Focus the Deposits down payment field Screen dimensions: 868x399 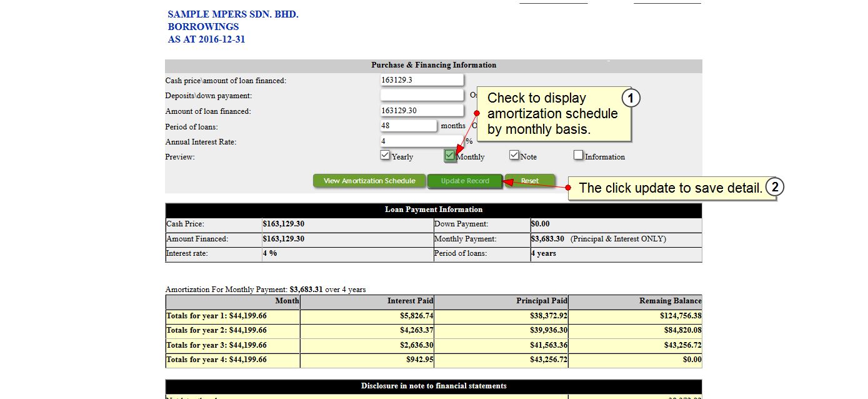(x=422, y=96)
